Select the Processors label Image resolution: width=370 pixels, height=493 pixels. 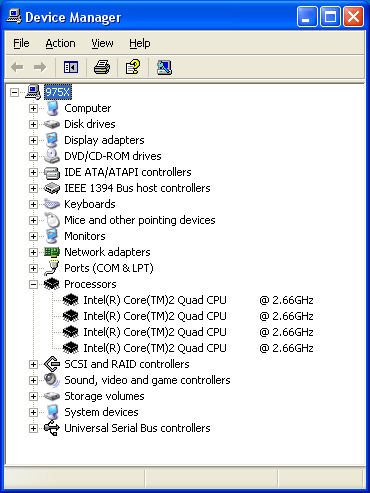[x=90, y=284]
